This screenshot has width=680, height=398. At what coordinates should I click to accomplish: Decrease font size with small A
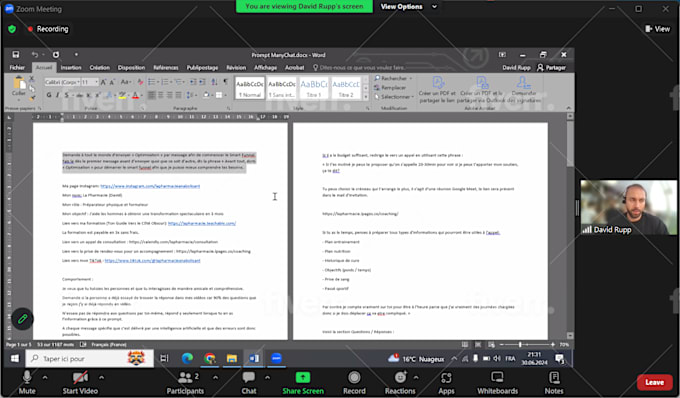point(112,82)
